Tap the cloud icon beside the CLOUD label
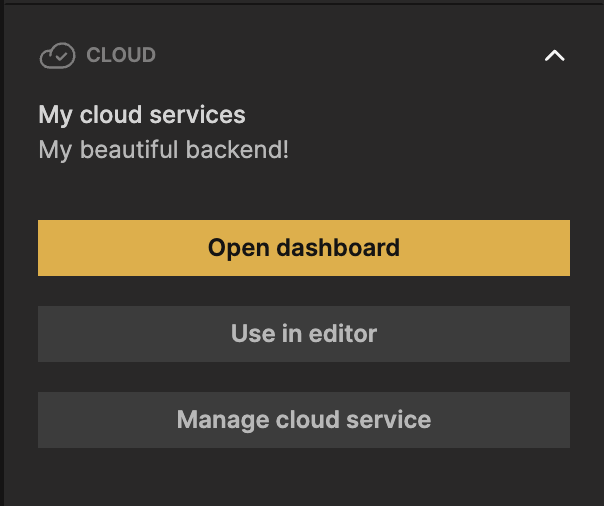This screenshot has height=506, width=604. coord(57,56)
